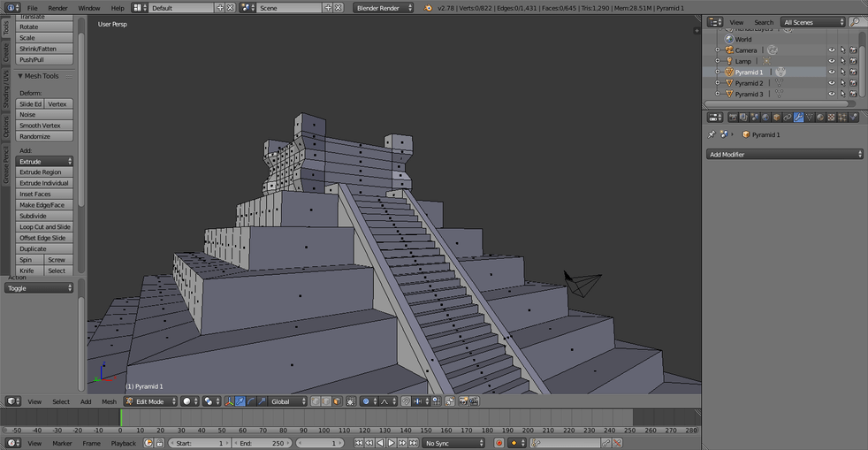Click the outliner search magnifier icon
Viewport: 868px width, 450px height.
click(856, 22)
